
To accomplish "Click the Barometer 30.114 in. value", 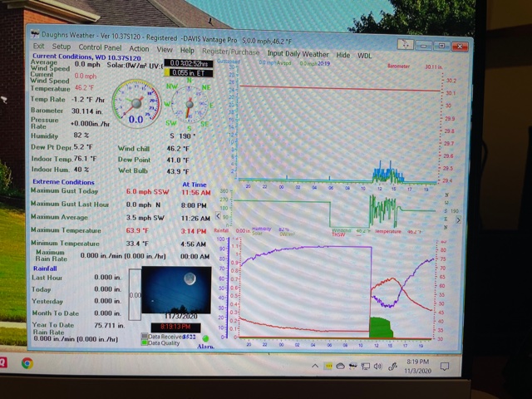I will [86, 111].
